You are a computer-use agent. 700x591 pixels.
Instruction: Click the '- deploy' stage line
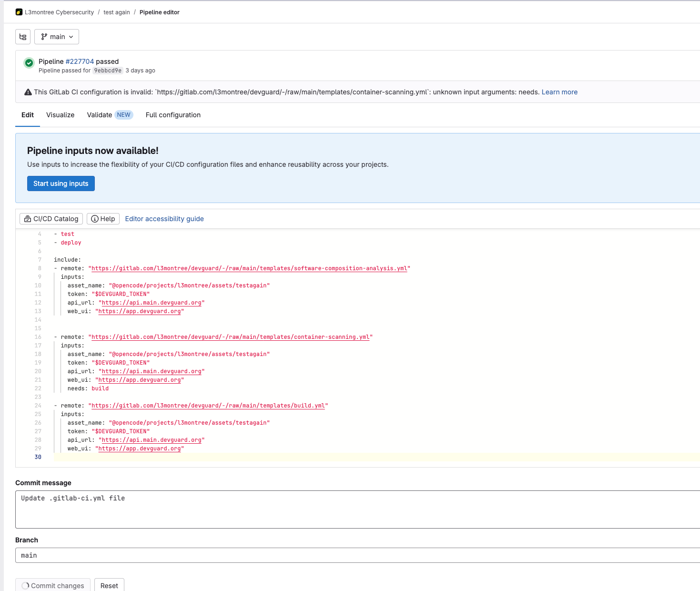[68, 243]
